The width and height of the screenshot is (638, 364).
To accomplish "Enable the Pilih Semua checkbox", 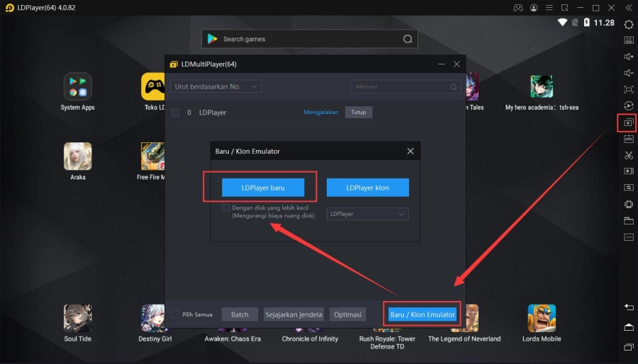I will tap(175, 314).
